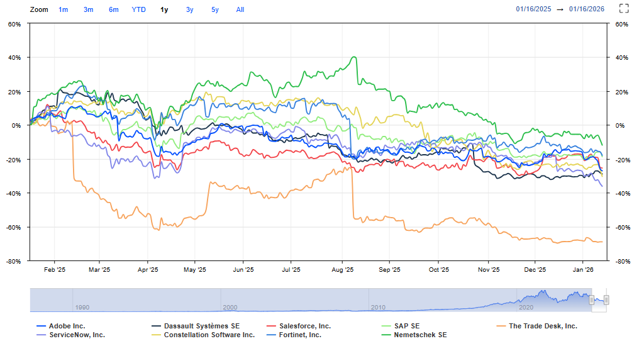Choose the YTD zoom option
The image size is (644, 346).
(138, 9)
